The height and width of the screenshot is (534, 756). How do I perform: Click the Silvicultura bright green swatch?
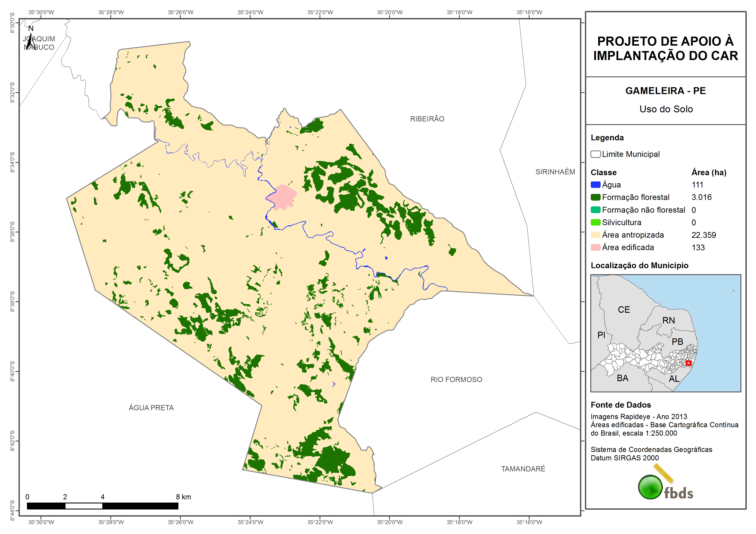click(x=595, y=222)
